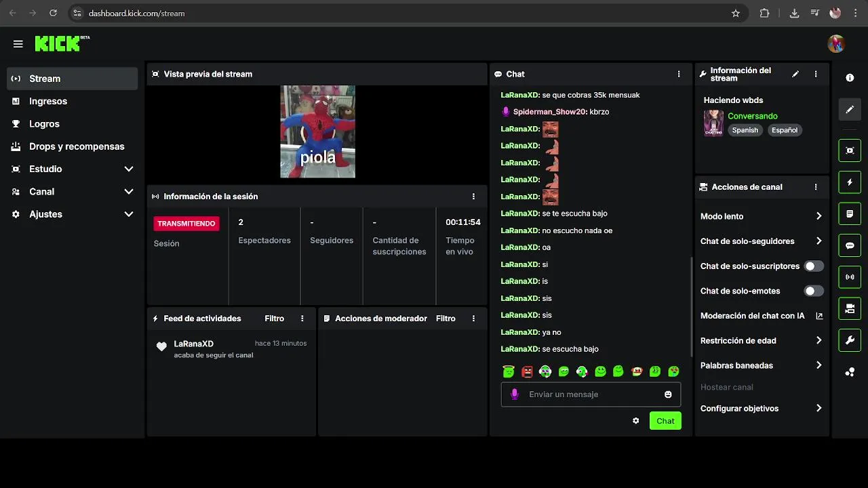868x488 pixels.
Task: Open chat settings gear icon
Action: [x=635, y=421]
